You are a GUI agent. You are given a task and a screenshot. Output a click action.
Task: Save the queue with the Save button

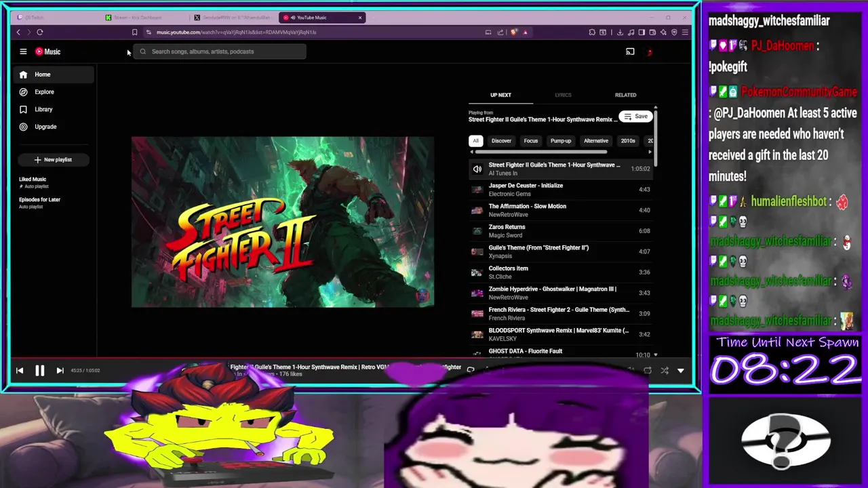click(635, 117)
